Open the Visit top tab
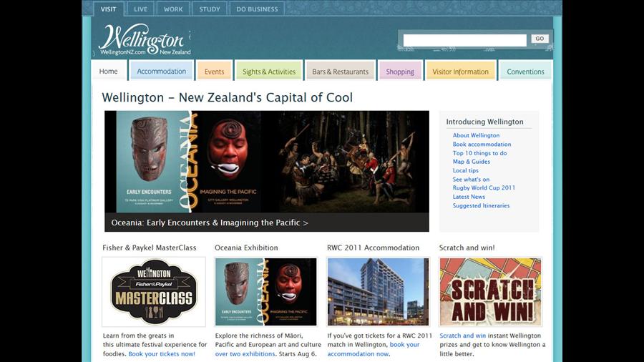Image resolution: width=644 pixels, height=362 pixels. tap(109, 9)
